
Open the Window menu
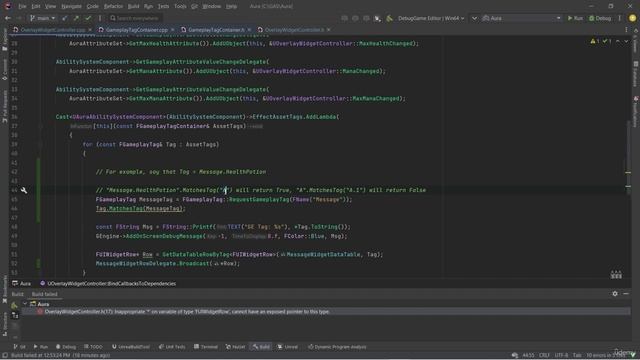point(211,7)
